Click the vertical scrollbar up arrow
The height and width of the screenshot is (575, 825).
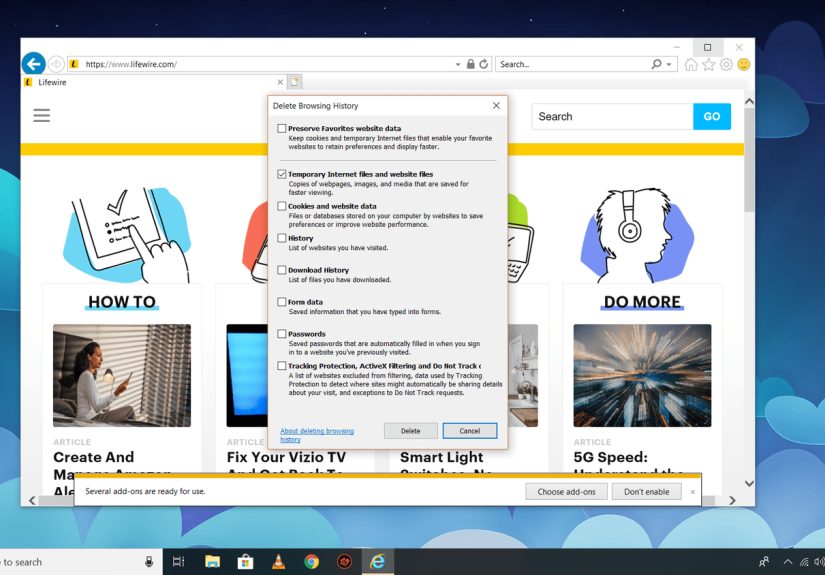point(749,101)
